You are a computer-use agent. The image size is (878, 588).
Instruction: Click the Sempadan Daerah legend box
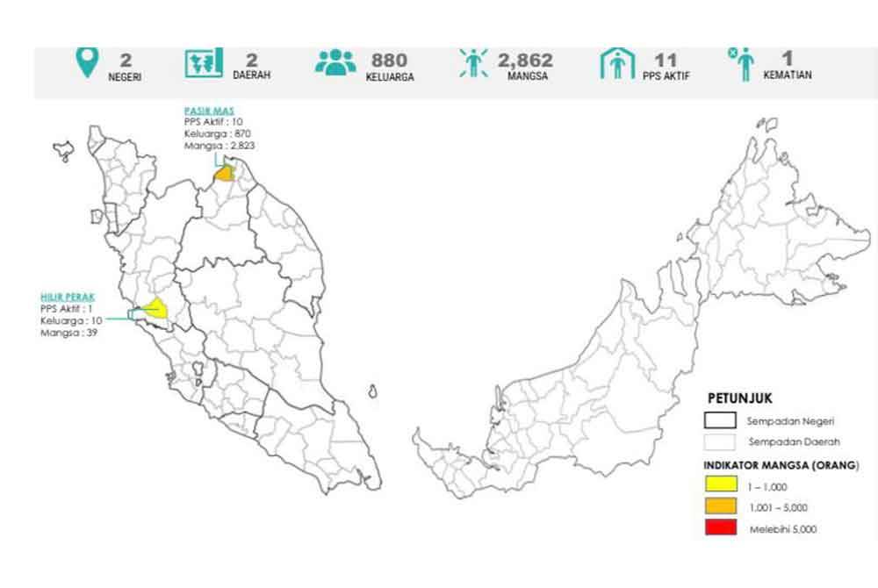point(720,441)
